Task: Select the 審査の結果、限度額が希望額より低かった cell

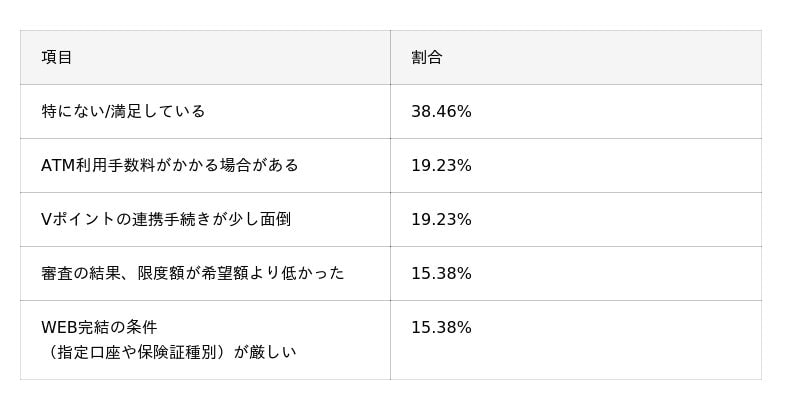Action: 193,274
